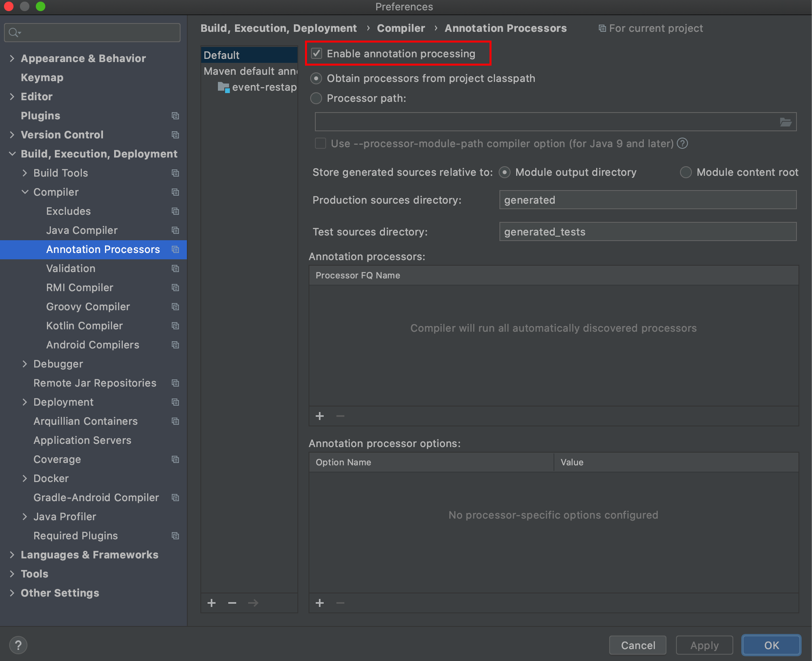Click the Cancel button
The height and width of the screenshot is (661, 812).
(x=637, y=645)
